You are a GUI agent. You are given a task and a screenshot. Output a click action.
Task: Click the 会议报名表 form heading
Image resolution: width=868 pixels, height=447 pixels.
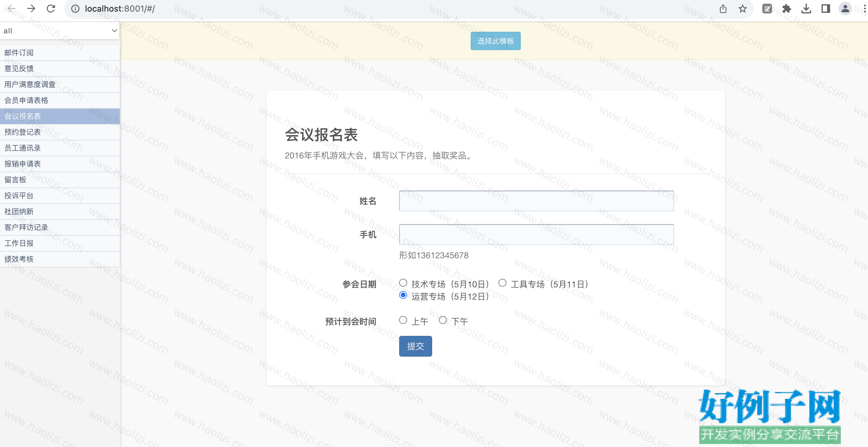(321, 135)
